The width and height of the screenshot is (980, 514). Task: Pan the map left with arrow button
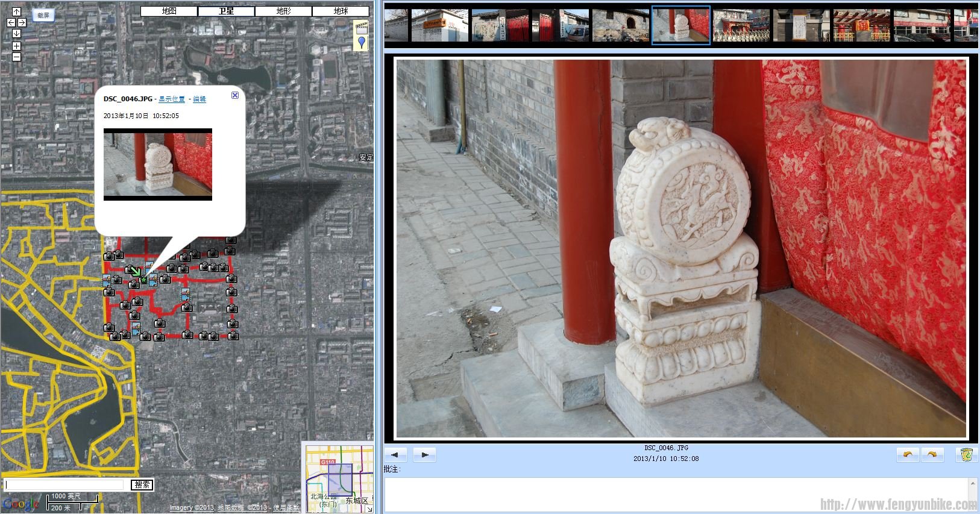pyautogui.click(x=11, y=22)
